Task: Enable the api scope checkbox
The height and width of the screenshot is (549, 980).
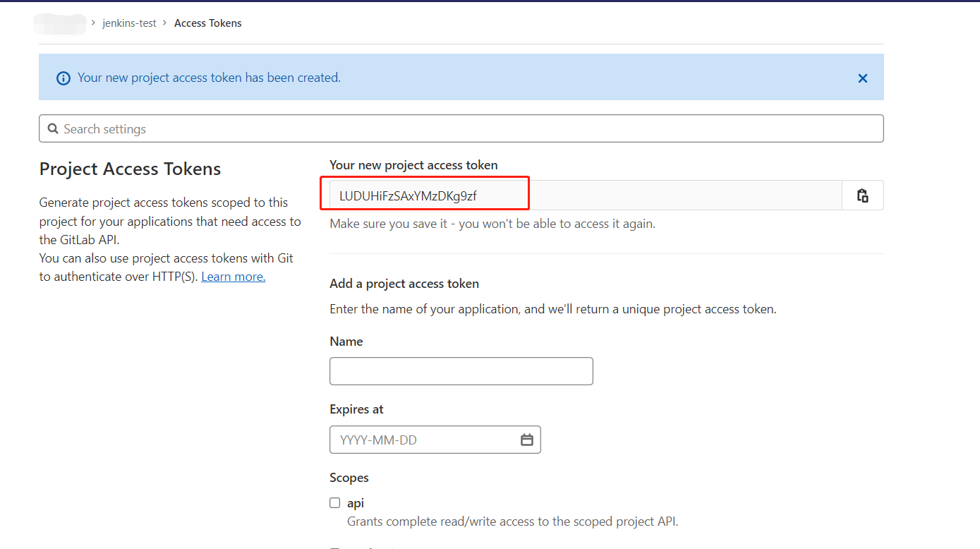Action: (x=335, y=503)
